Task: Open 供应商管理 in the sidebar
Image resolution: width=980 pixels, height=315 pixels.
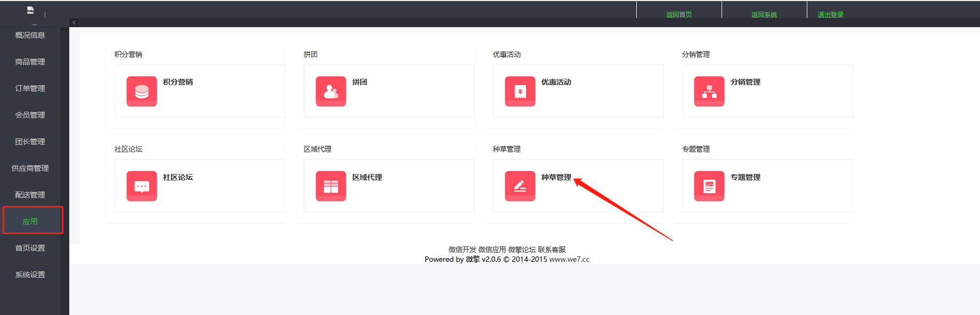Action: pos(30,168)
